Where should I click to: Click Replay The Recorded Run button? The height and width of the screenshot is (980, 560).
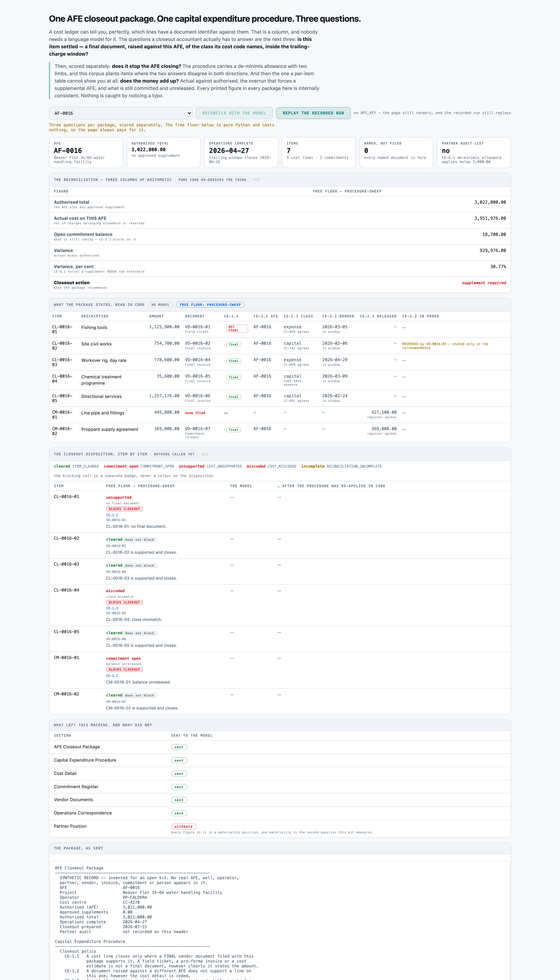pyautogui.click(x=313, y=113)
